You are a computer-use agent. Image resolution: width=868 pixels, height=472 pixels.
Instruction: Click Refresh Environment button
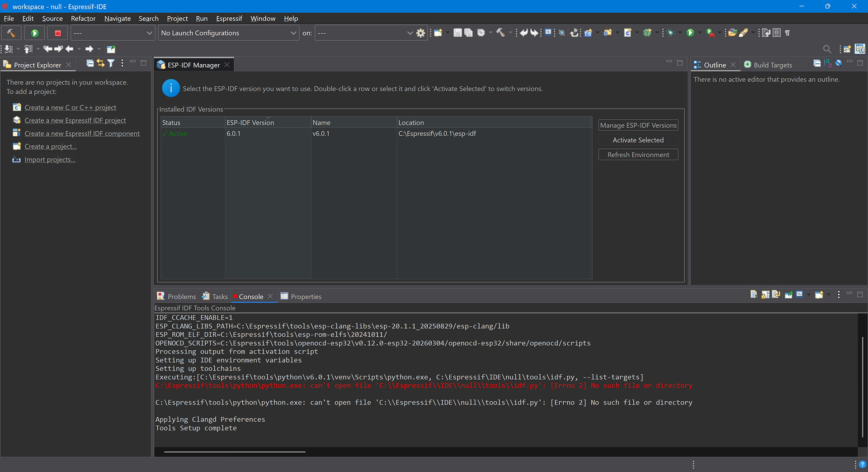click(x=638, y=154)
